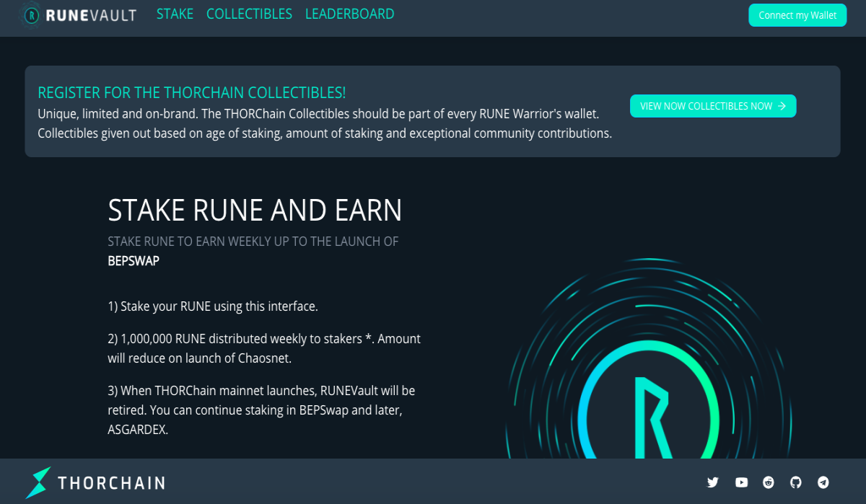This screenshot has height=504, width=866.
Task: Open the LEADERBOARD nav item
Action: click(x=350, y=14)
